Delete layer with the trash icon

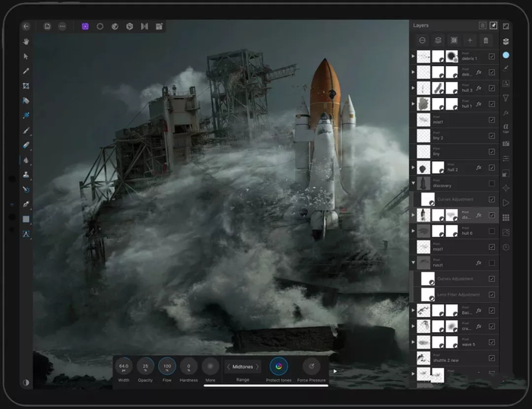click(486, 40)
